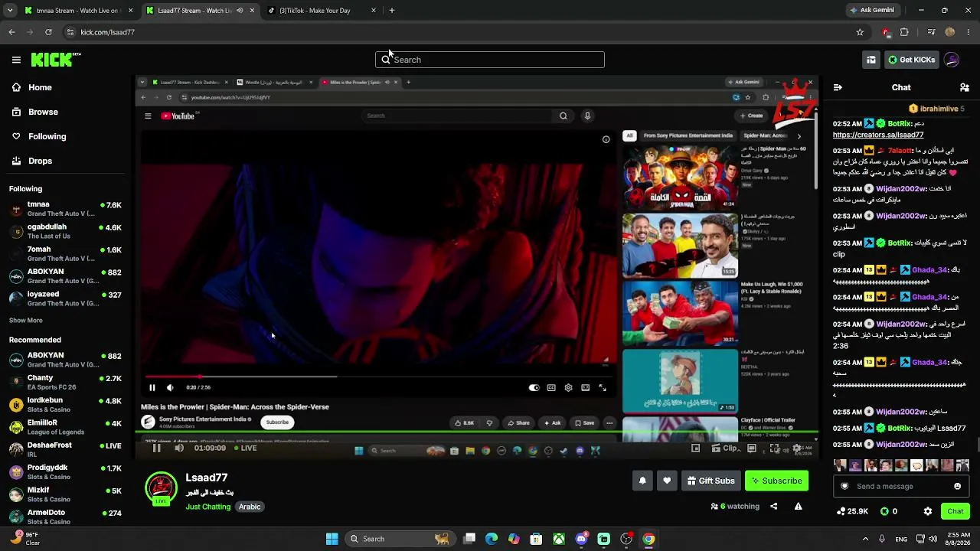980x551 pixels.
Task: Reload the current page
Action: click(48, 32)
